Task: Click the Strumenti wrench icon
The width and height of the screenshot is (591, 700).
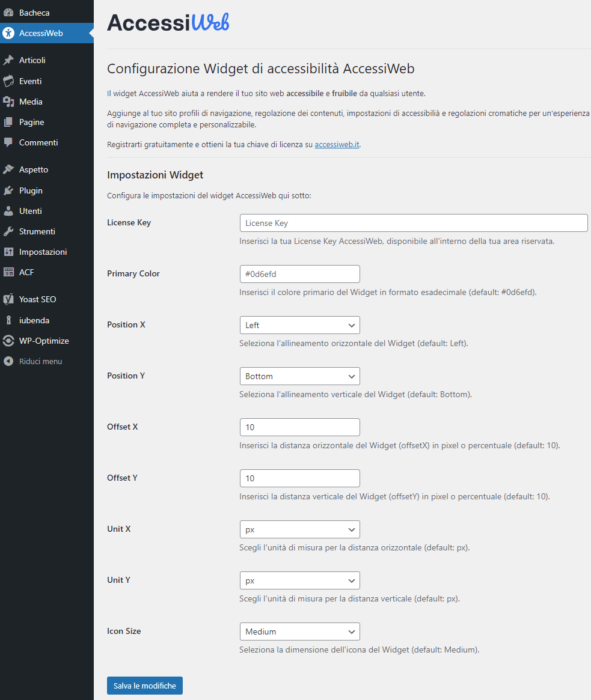Action: pyautogui.click(x=8, y=231)
